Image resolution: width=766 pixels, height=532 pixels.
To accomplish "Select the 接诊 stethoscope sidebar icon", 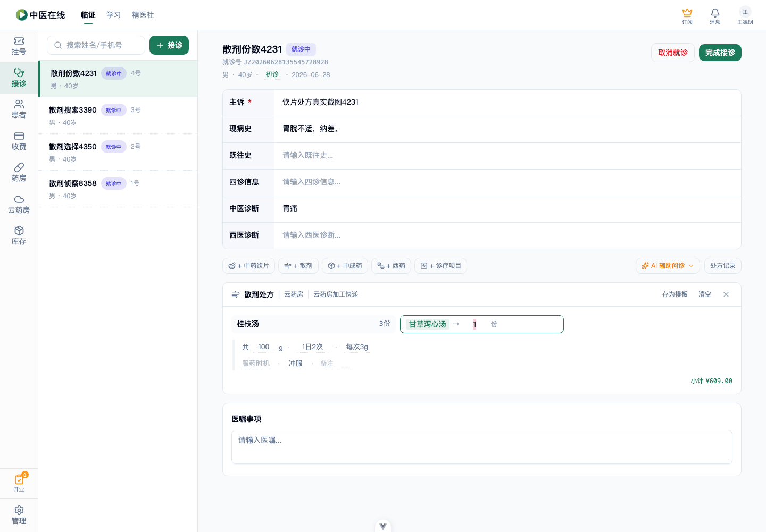I will (x=19, y=78).
